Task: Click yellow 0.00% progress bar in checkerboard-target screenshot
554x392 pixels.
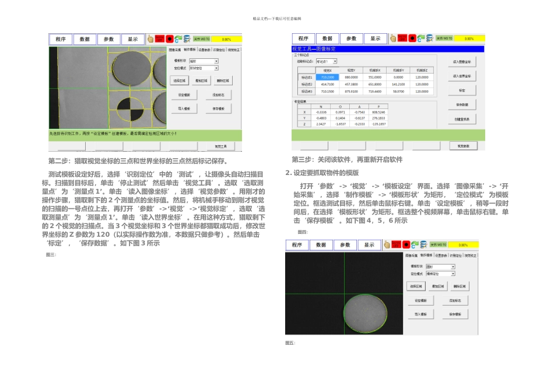Action: [226, 39]
